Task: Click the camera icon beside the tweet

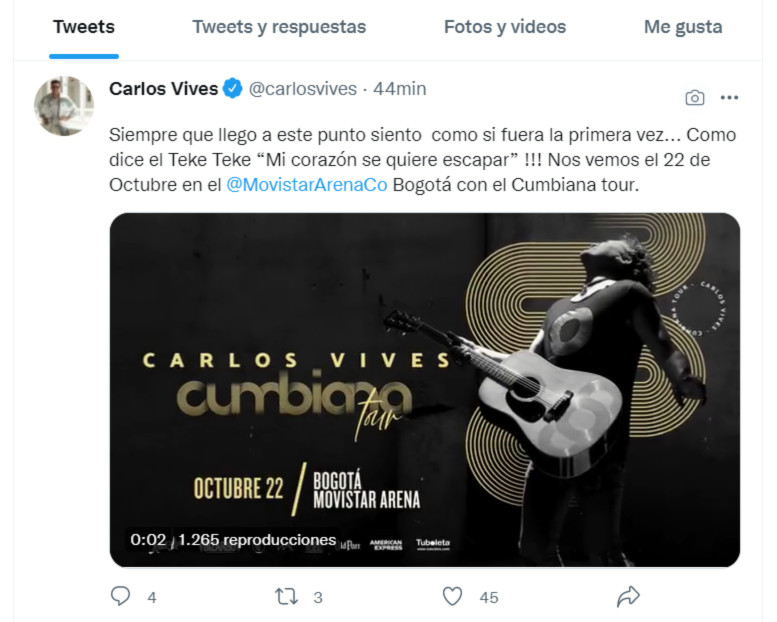Action: 695,98
